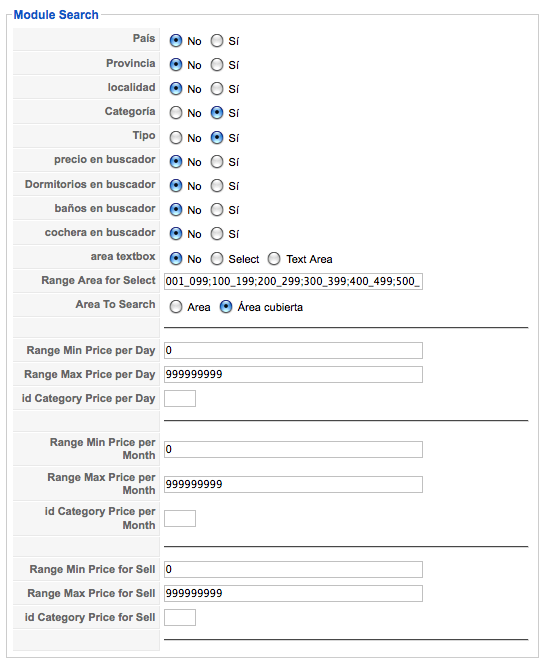
Task: Focus Range Min Price for Sell field
Action: click(293, 569)
